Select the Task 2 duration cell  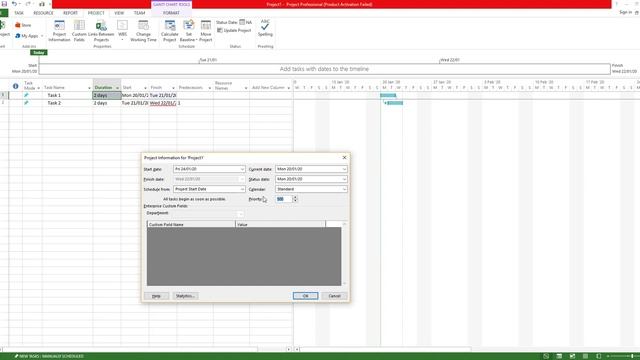point(107,103)
